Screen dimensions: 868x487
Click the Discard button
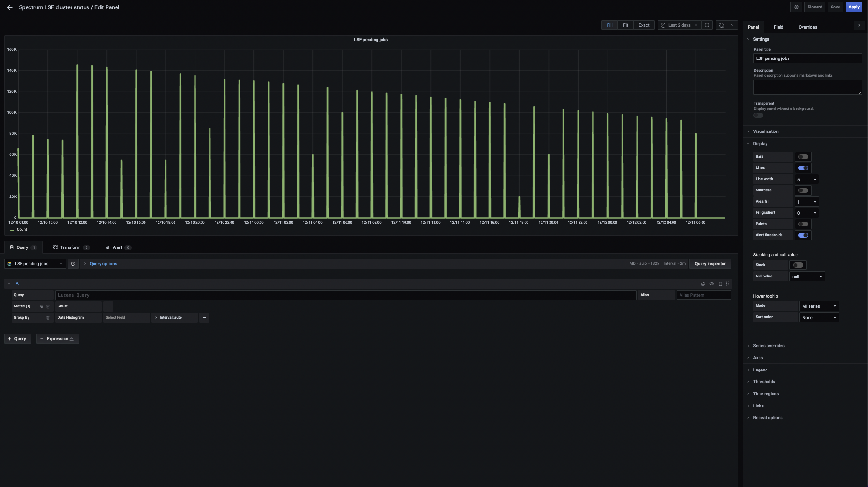tap(815, 7)
